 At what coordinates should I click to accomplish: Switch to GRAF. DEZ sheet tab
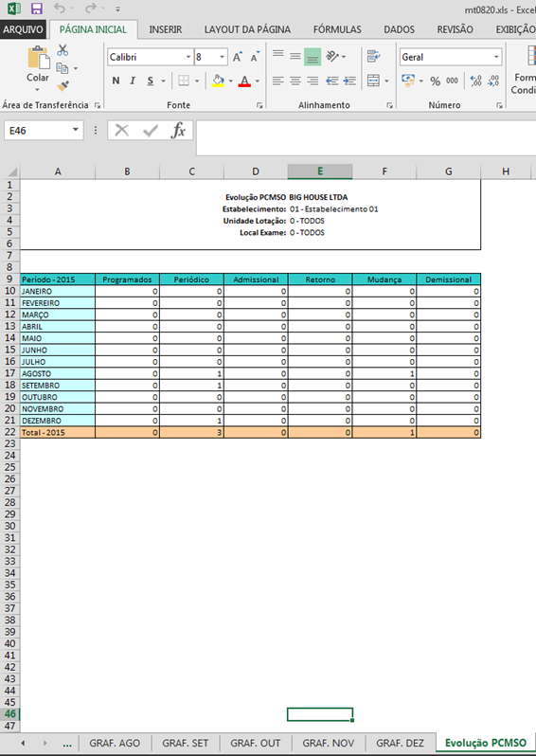pos(400,743)
